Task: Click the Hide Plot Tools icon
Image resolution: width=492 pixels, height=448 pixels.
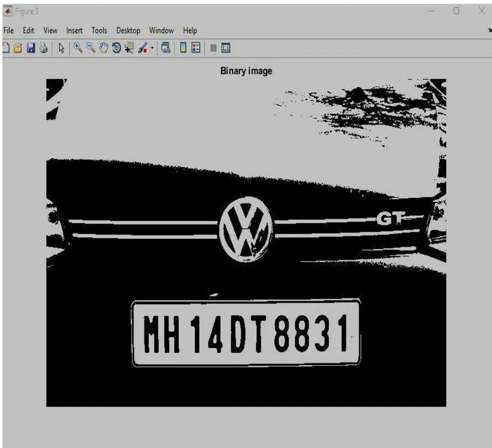Action: pos(213,48)
